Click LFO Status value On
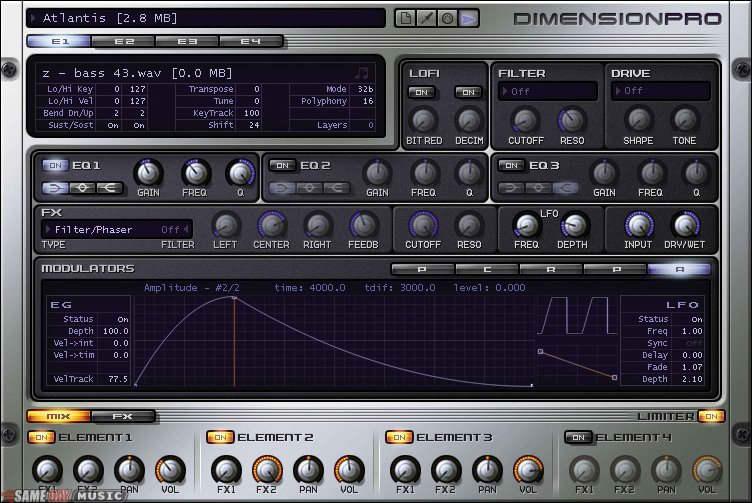Screen dimensions: 752x503 point(696,319)
